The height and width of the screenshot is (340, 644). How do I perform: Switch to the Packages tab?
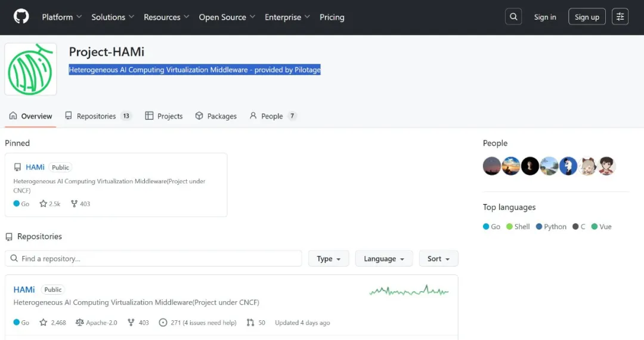[x=216, y=116]
